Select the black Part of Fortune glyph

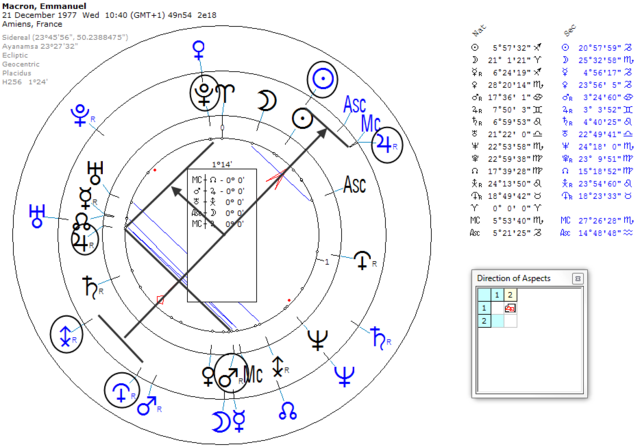(364, 260)
